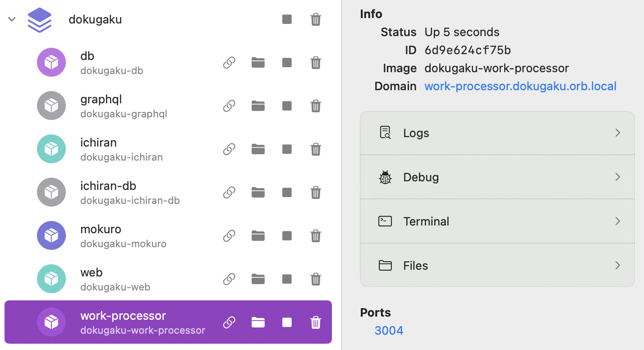
Task: Delete the work-processor container
Action: 316,322
